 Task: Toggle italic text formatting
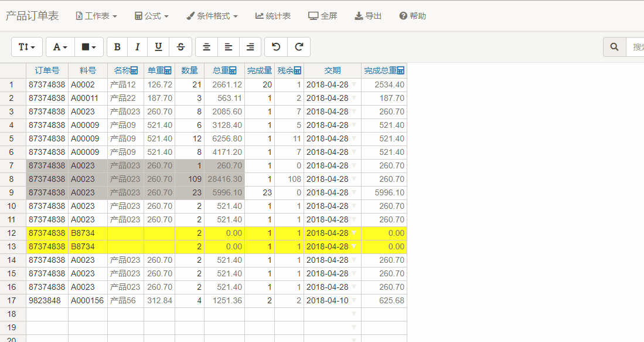coord(138,47)
